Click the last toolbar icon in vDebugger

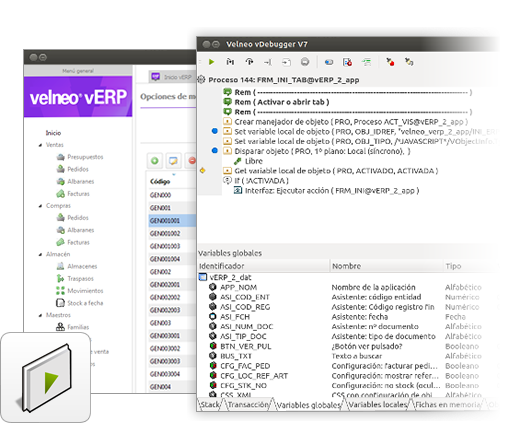coord(409,62)
